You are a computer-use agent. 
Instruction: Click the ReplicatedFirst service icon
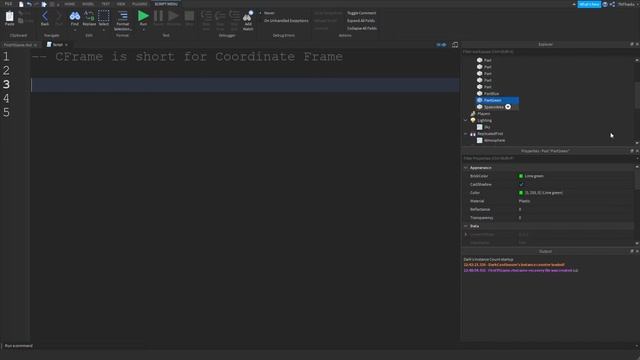point(473,134)
